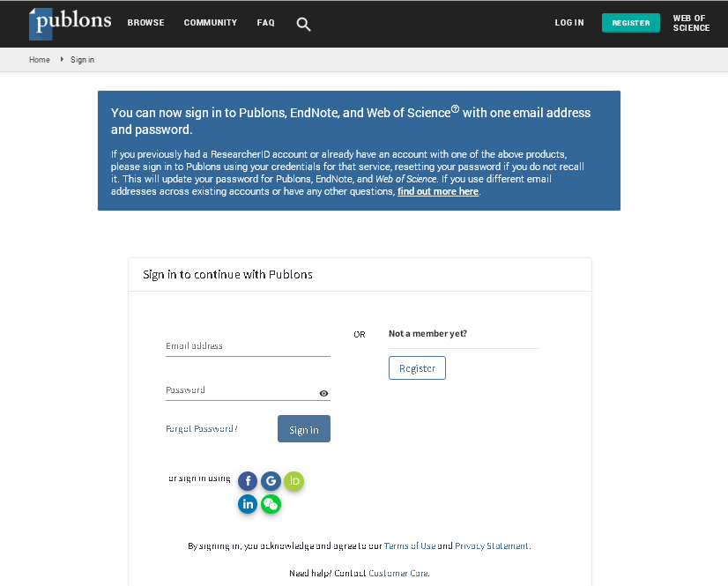This screenshot has width=728, height=586.
Task: Open the FAQ menu item
Action: pos(265,22)
